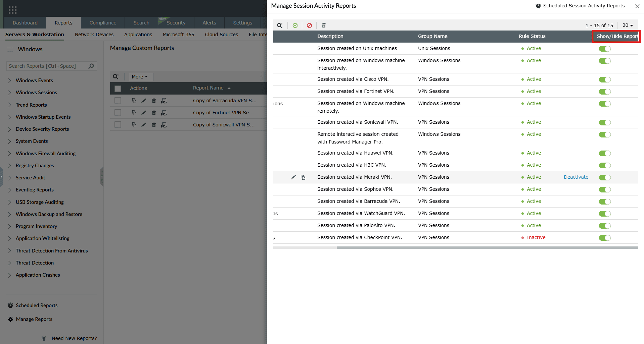644x344 pixels.
Task: Click the Manage Reports gear icon
Action: [11, 320]
